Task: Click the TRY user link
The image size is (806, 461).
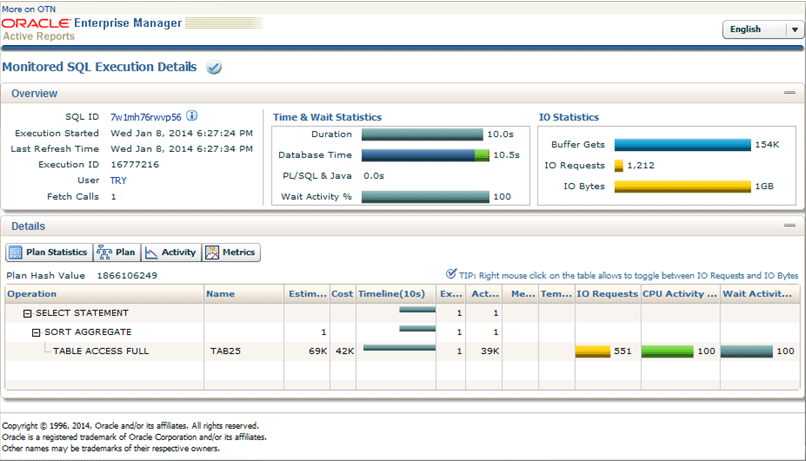Action: pyautogui.click(x=118, y=180)
